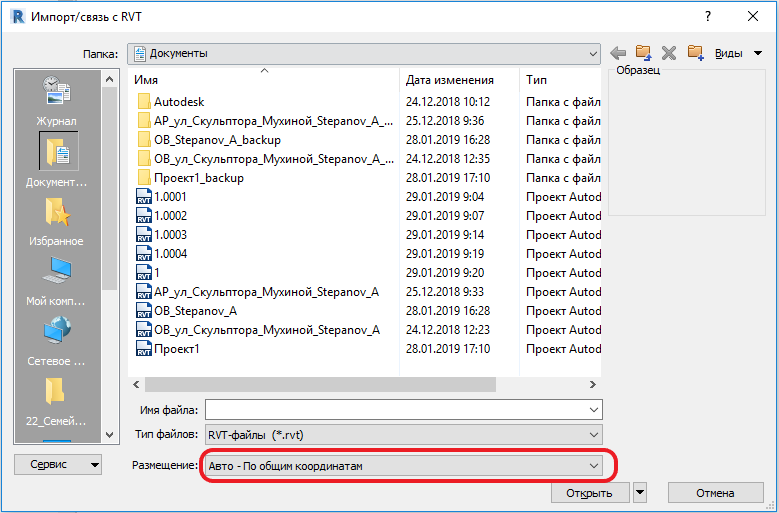779x513 pixels.
Task: Open the Журнал (History) sidebar location
Action: point(56,101)
